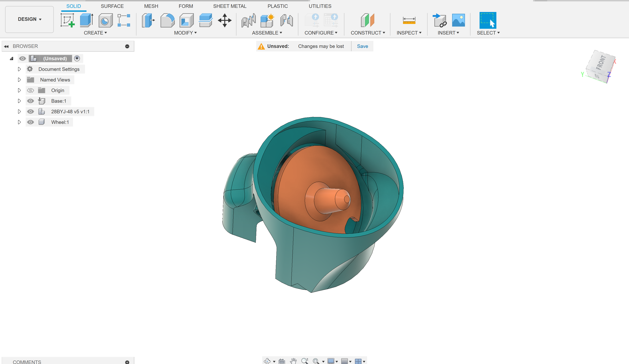Toggle visibility of Base:1 component
Image resolution: width=629 pixels, height=364 pixels.
(30, 101)
